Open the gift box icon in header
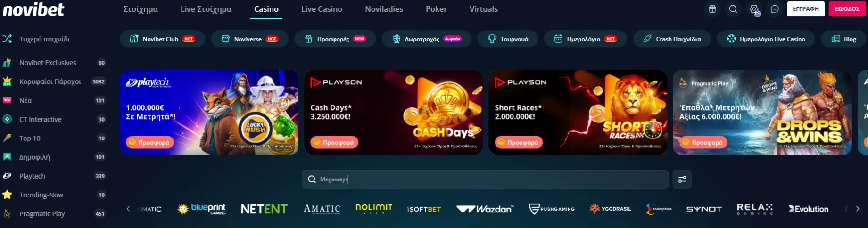Viewport: 868px width, 228px height. coord(712,9)
